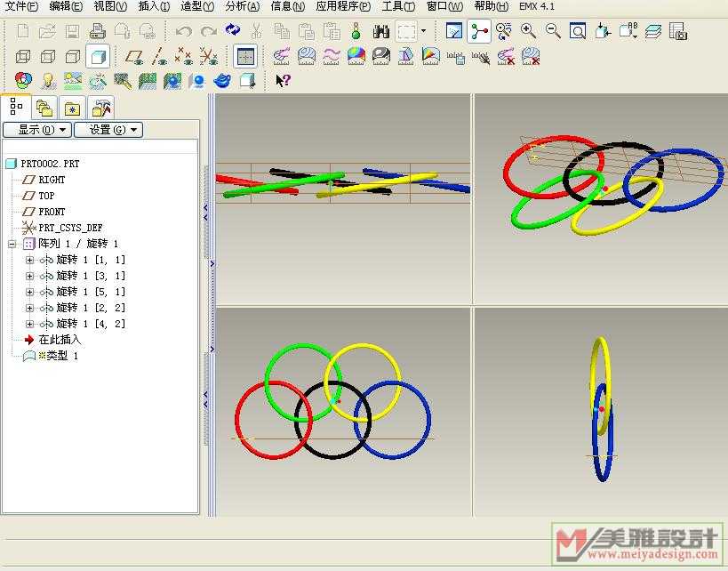The width and height of the screenshot is (728, 571).
Task: Open the View Manager icon
Action: tap(678, 31)
